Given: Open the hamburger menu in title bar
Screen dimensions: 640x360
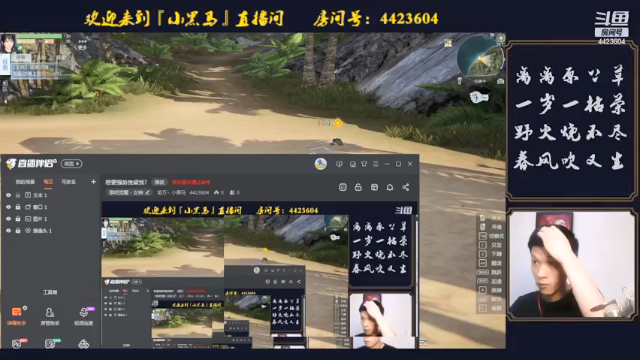Looking at the screenshot, I should 376,164.
